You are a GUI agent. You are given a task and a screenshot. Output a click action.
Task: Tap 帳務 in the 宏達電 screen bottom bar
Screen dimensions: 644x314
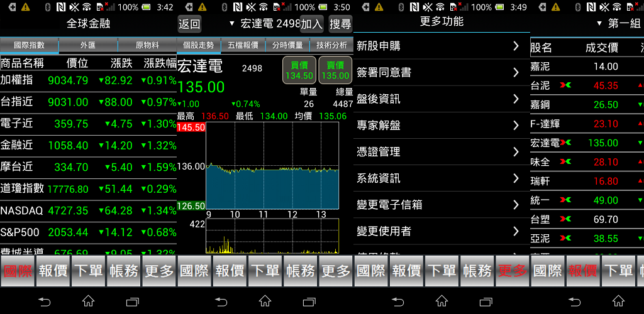pyautogui.click(x=300, y=271)
